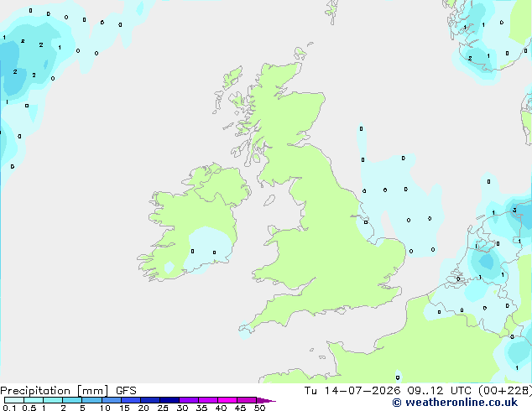The height and width of the screenshot is (411, 532).
Task: Click the Isle of Lewis outline
Action: pyautogui.click(x=232, y=77)
